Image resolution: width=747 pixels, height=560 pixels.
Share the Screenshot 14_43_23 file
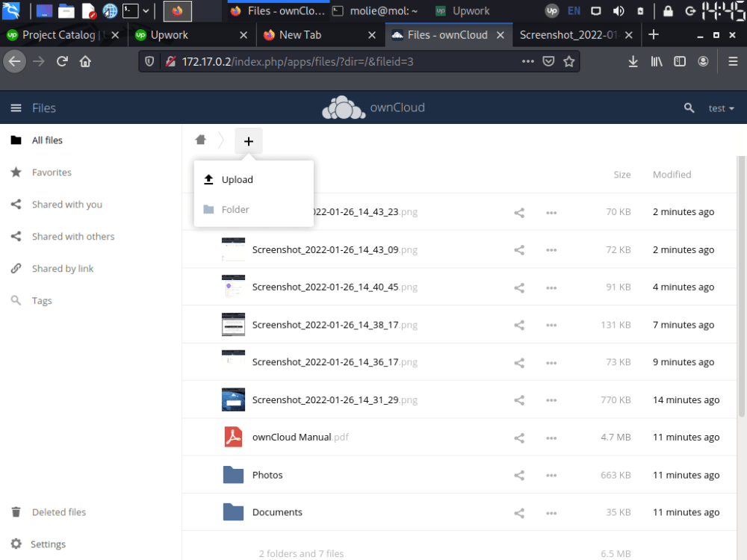(519, 212)
